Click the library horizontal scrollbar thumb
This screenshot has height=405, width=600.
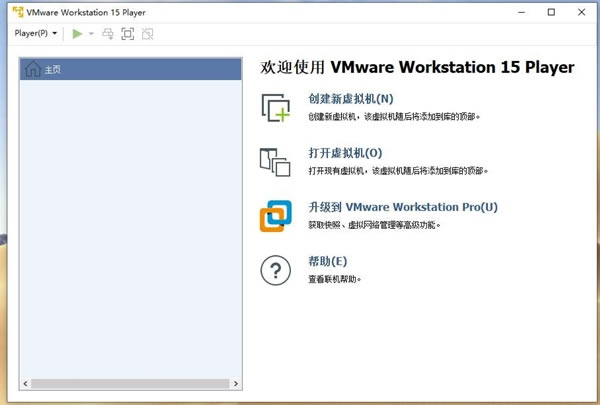130,384
